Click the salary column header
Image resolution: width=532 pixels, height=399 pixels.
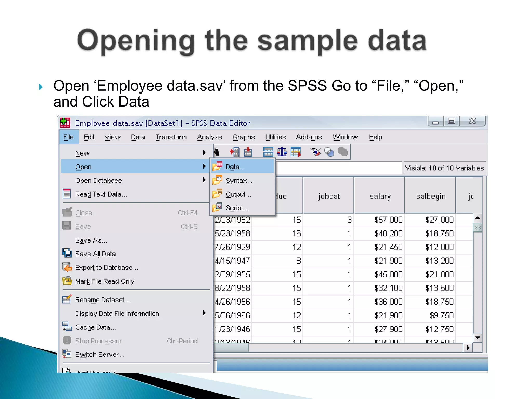pos(380,196)
